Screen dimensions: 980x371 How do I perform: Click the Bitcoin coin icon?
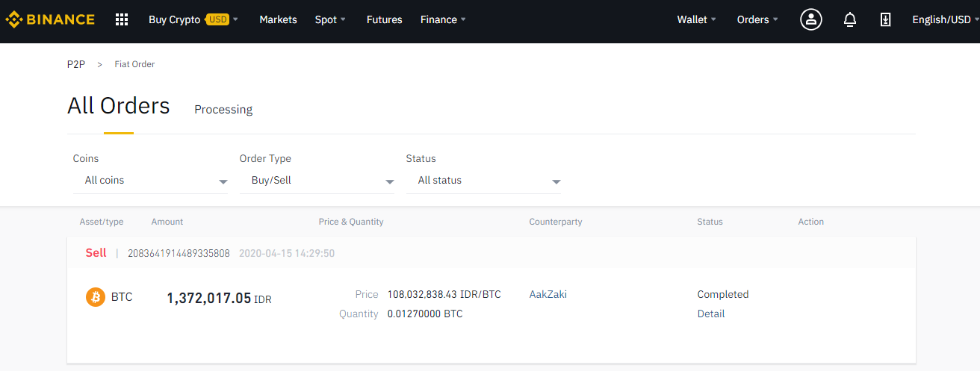(96, 297)
